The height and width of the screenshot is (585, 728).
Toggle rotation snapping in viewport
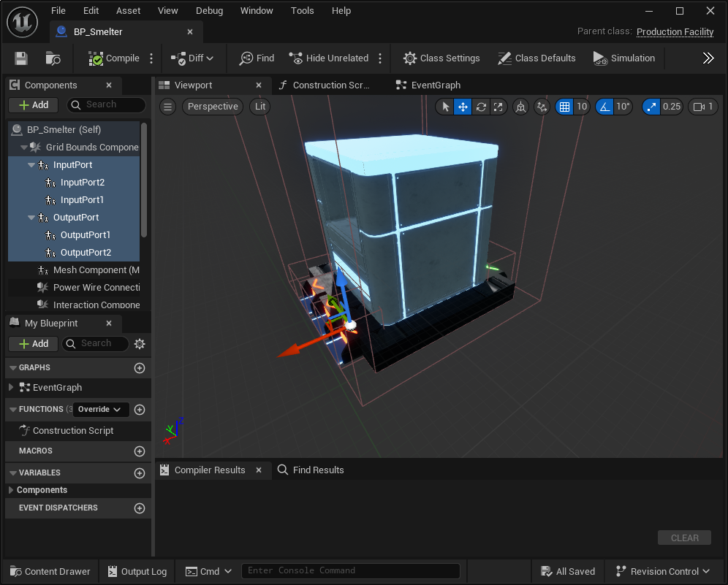pyautogui.click(x=604, y=107)
